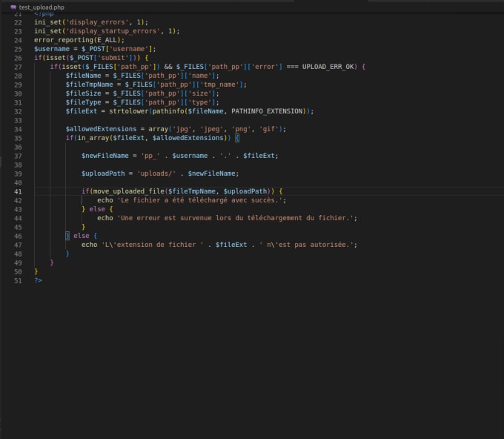Click the closing ?> PHP tag

[39, 280]
